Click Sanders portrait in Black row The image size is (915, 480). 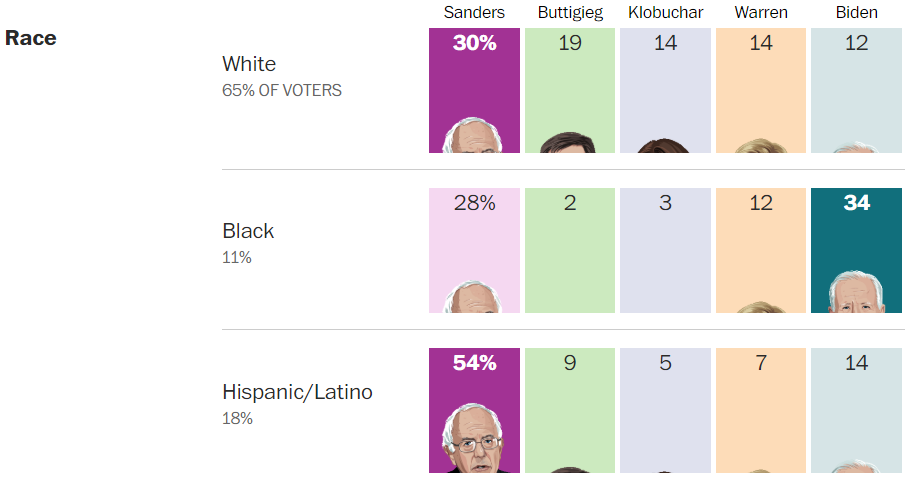[x=474, y=297]
